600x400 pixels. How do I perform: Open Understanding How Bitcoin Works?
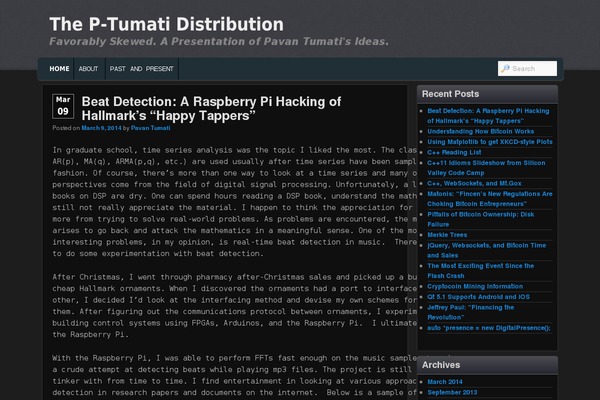click(481, 131)
